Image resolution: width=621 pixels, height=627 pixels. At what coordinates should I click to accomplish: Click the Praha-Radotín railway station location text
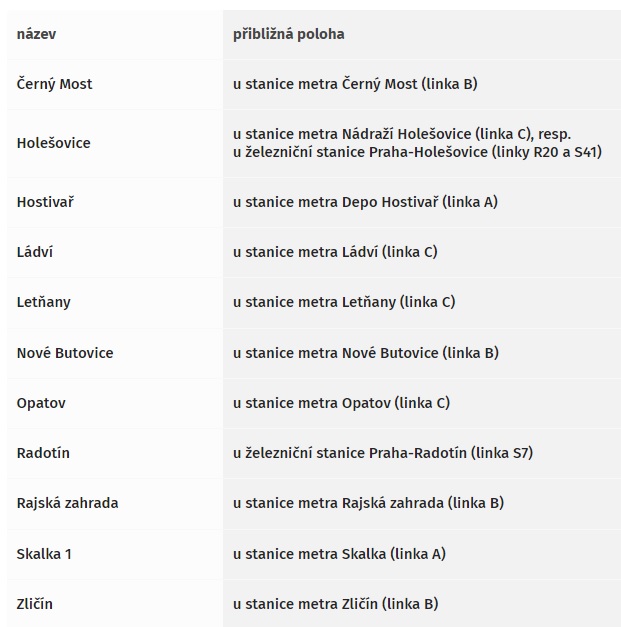pyautogui.click(x=383, y=453)
